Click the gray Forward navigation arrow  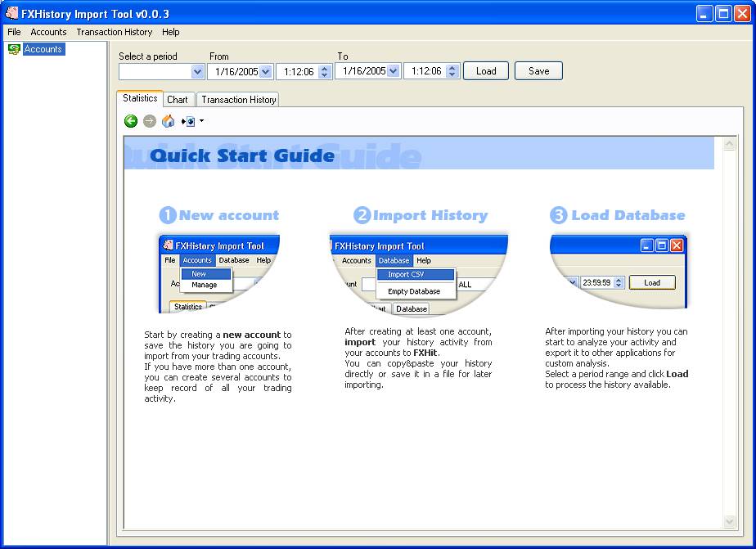pos(149,121)
